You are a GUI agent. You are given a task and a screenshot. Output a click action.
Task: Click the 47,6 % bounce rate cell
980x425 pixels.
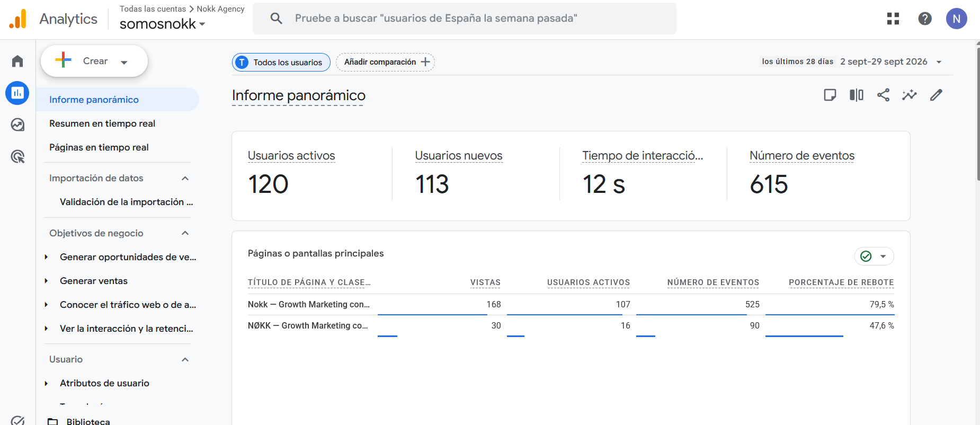881,325
